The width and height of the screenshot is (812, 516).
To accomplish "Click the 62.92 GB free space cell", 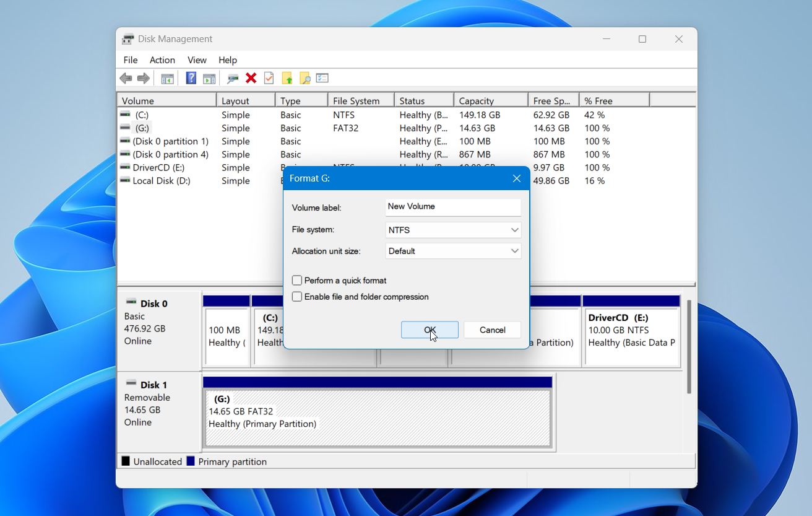I will pyautogui.click(x=551, y=115).
